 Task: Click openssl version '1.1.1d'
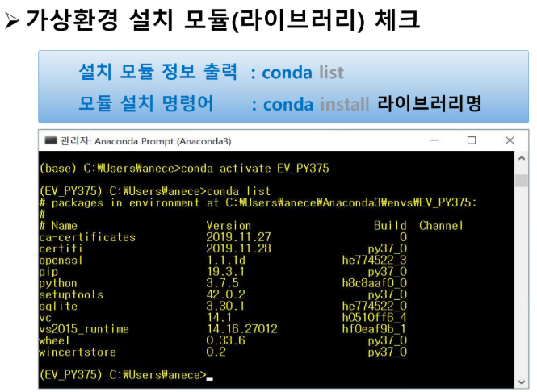click(x=225, y=261)
